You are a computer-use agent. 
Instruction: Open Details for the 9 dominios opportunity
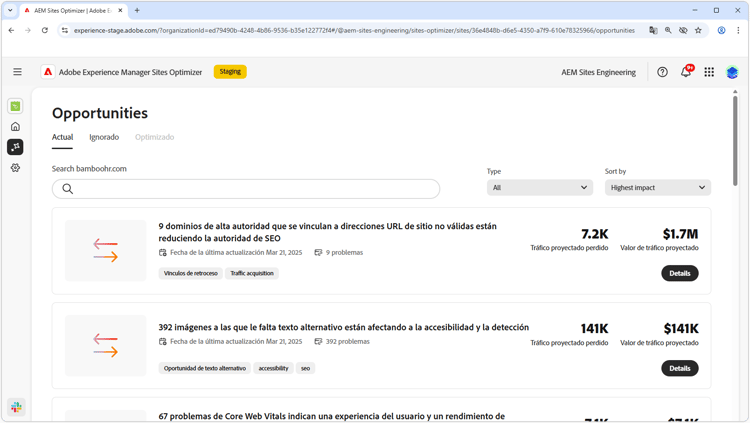680,273
